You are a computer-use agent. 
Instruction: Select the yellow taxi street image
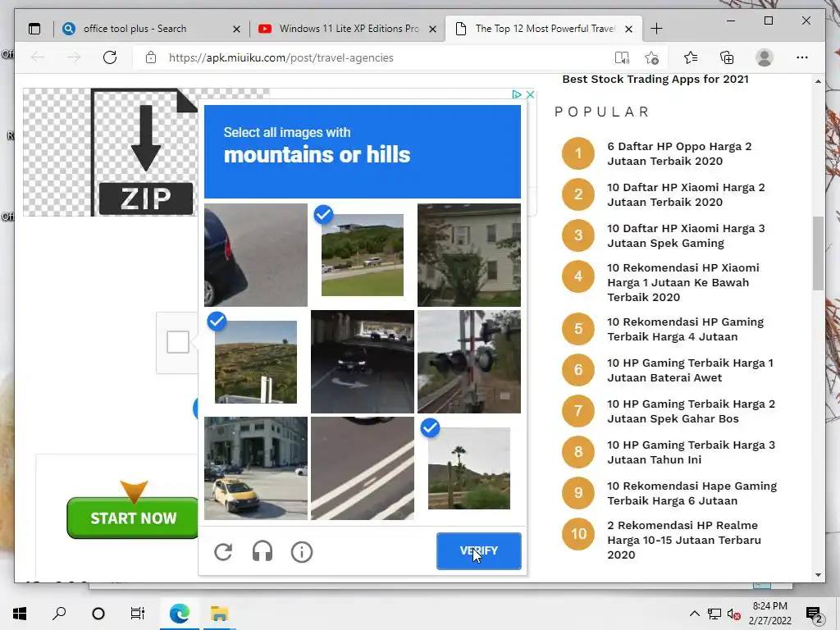(x=256, y=468)
